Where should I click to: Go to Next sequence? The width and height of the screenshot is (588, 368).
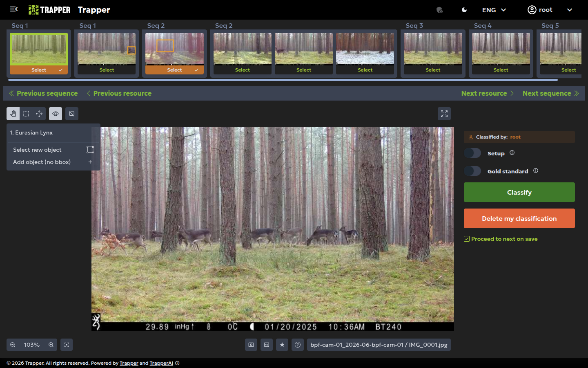pyautogui.click(x=551, y=93)
